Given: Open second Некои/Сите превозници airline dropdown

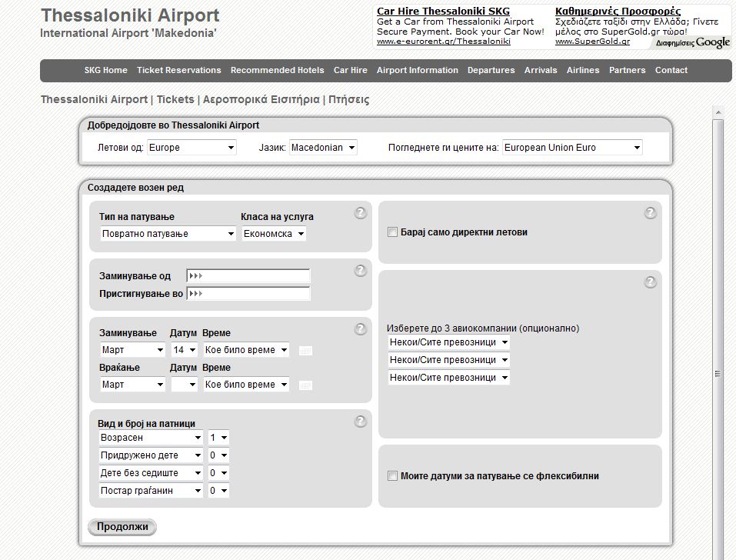Looking at the screenshot, I should 448,359.
